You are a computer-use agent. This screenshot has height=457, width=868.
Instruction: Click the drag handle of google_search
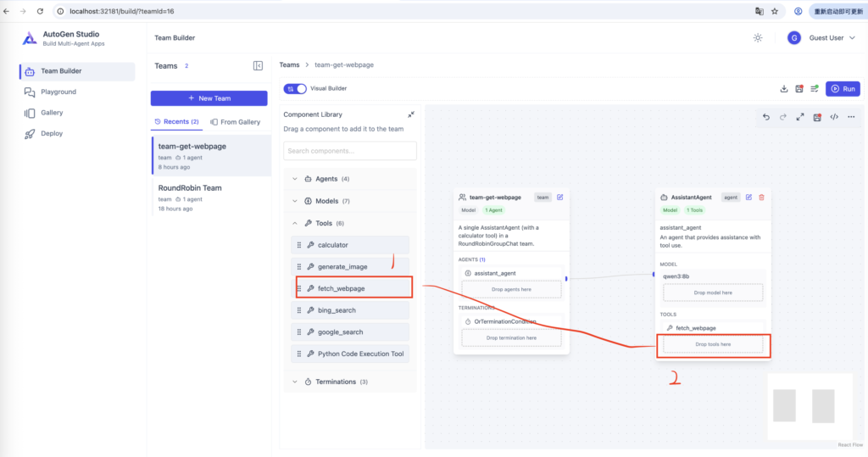pos(299,332)
